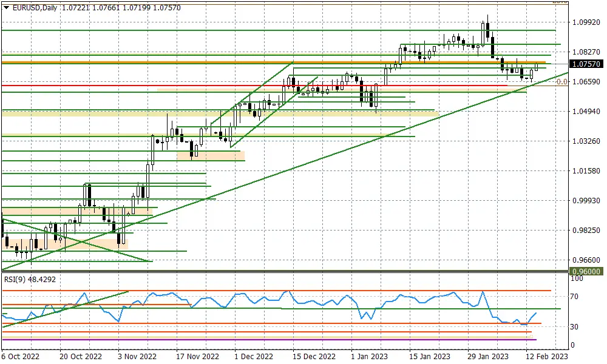The width and height of the screenshot is (607, 364).
Task: Click the 1 Jan 2023 date label
Action: click(x=369, y=356)
